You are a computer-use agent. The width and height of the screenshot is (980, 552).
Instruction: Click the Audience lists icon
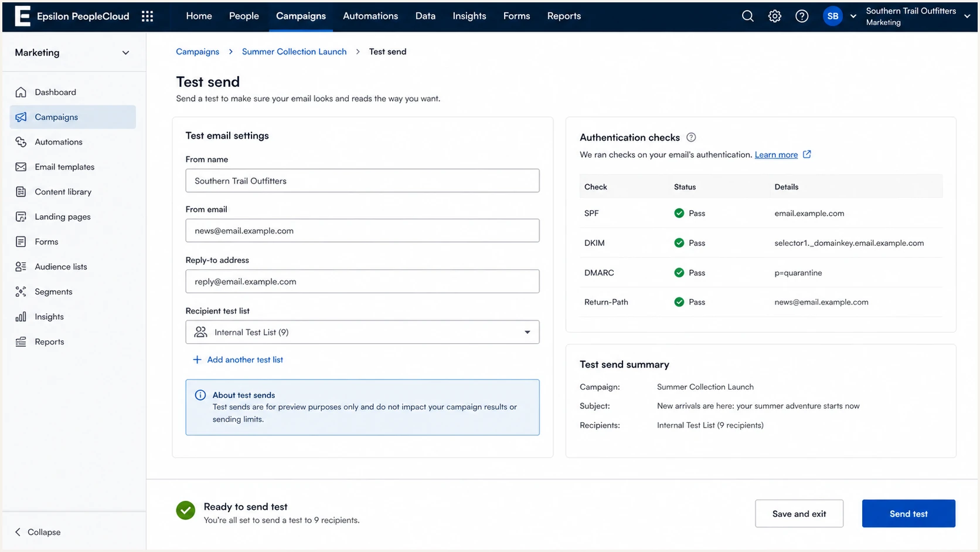click(x=21, y=266)
